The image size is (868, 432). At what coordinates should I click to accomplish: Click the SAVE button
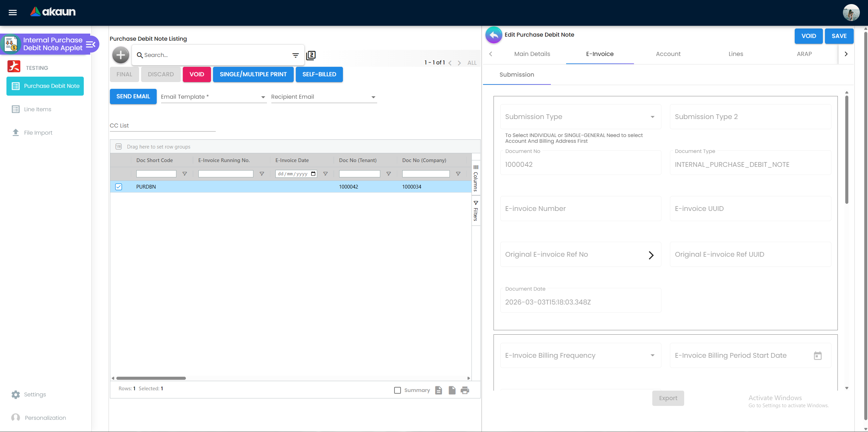(x=839, y=36)
